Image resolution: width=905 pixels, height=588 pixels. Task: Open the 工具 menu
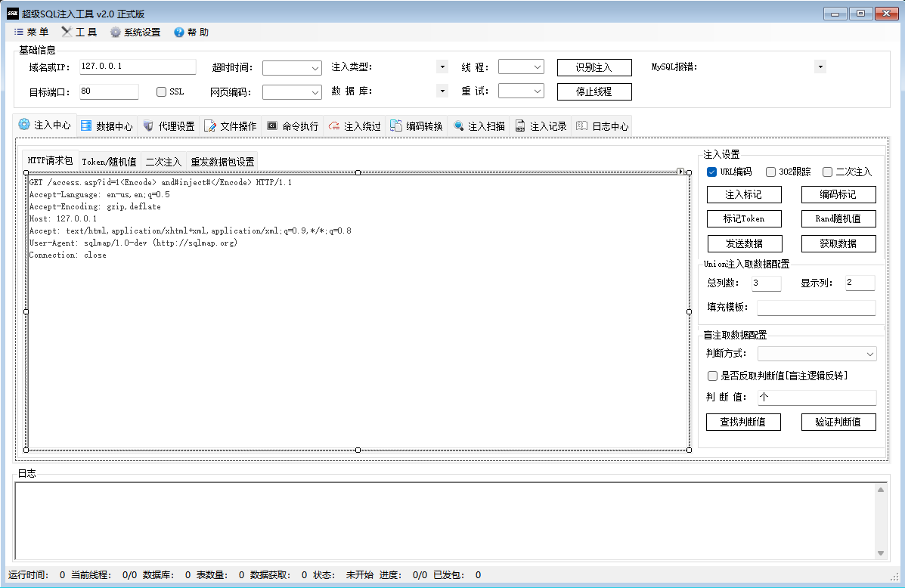(79, 32)
